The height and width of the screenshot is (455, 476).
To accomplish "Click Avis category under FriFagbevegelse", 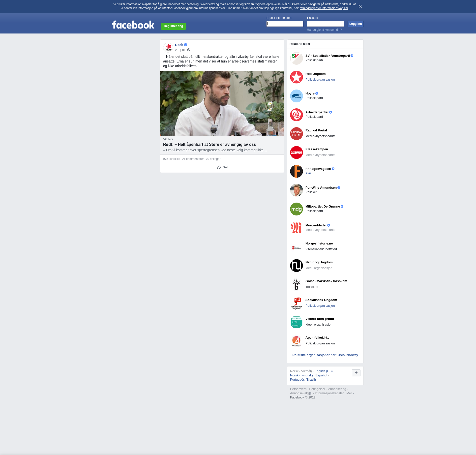I will pyautogui.click(x=308, y=173).
